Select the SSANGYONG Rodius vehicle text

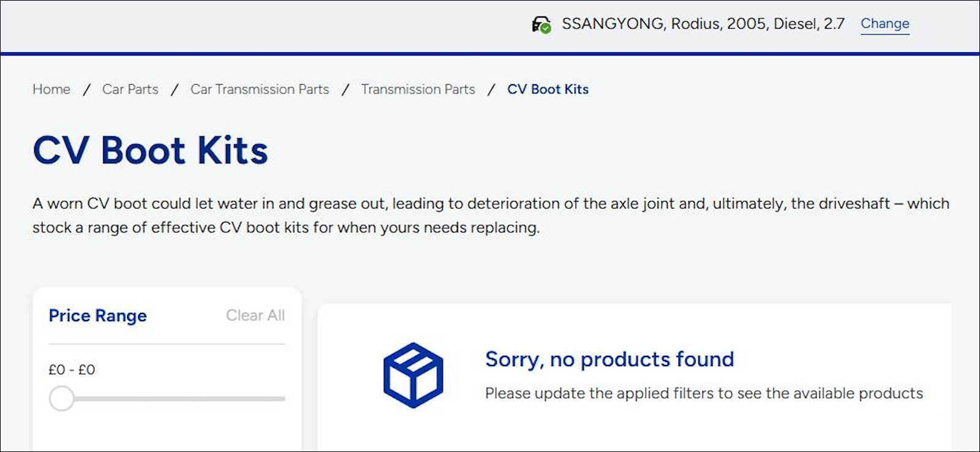pos(703,24)
